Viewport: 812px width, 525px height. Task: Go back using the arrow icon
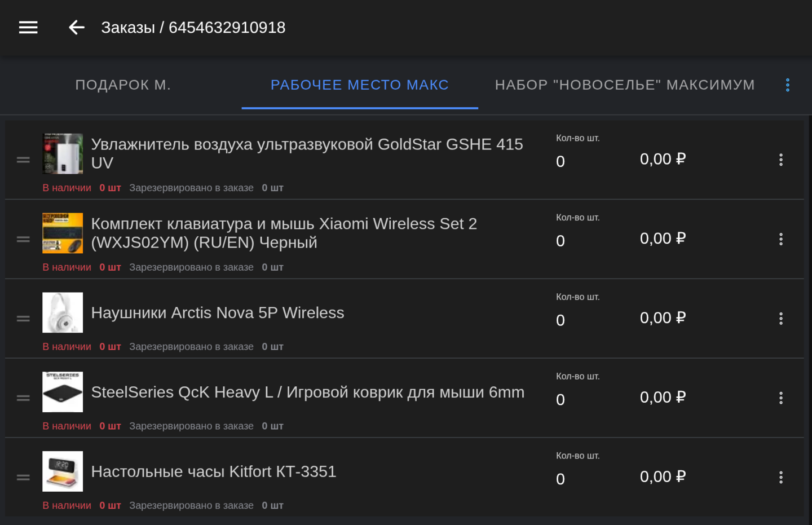(76, 28)
